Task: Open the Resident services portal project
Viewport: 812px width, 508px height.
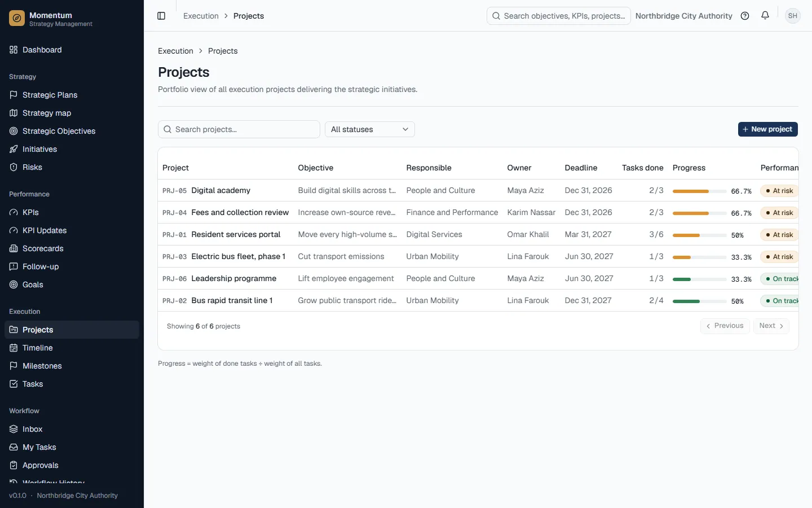Action: 236,234
